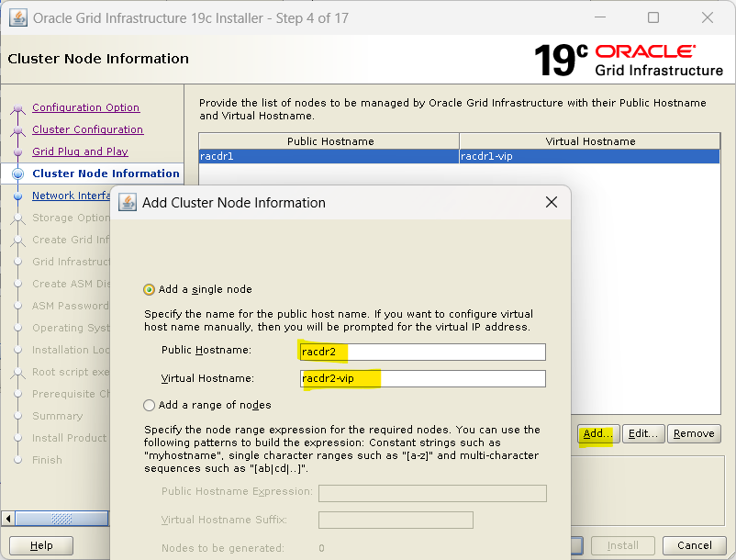
Task: Cancel the Grid Infrastructure installer
Action: point(694,545)
